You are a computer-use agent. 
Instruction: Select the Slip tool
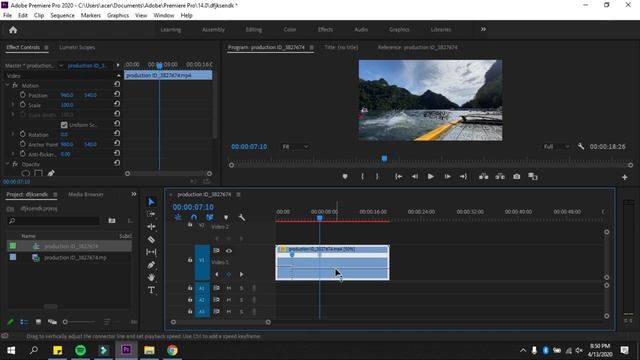[151, 252]
